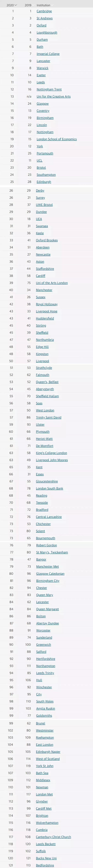Open Imperial College link

coord(48,54)
